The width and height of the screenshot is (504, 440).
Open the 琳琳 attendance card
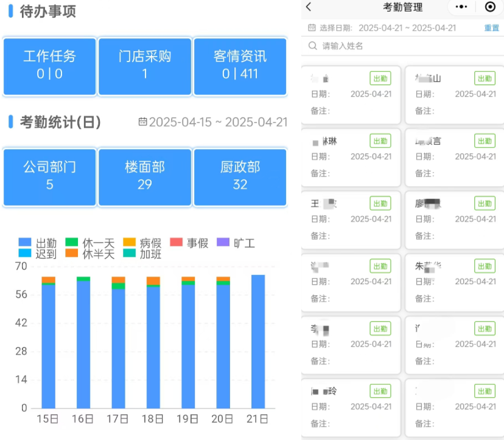click(x=351, y=157)
